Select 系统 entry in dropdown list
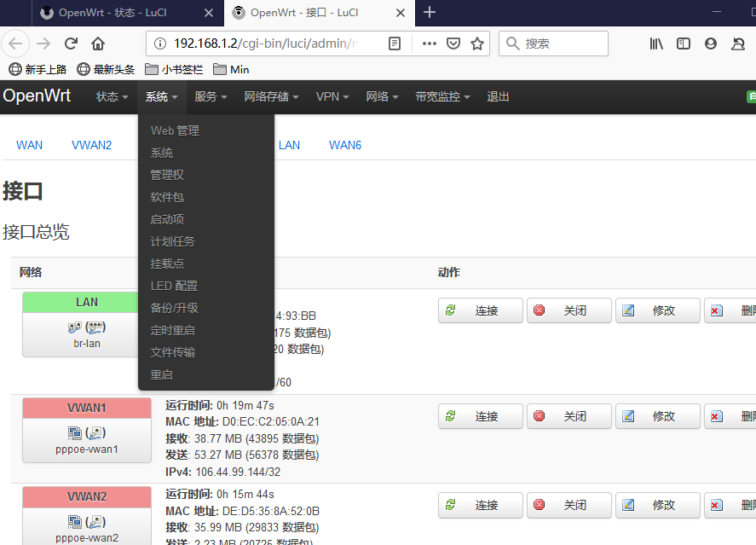Image resolution: width=756 pixels, height=545 pixels. (x=206, y=153)
